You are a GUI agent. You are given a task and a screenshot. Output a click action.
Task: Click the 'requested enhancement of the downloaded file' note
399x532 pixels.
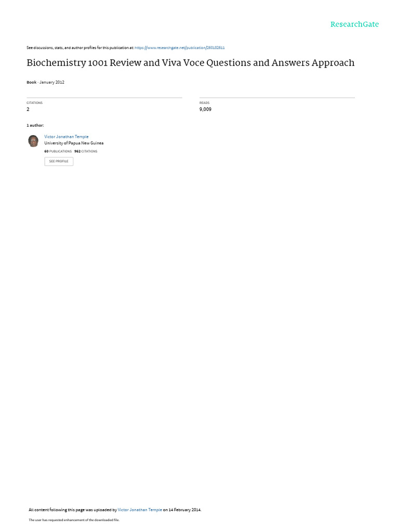pyautogui.click(x=74, y=520)
